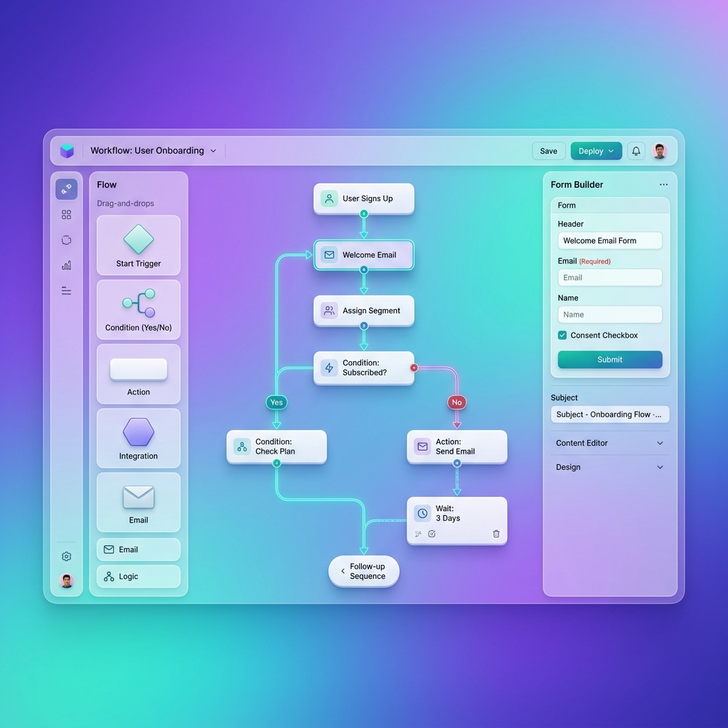Open the list lines sidebar icon

click(66, 291)
